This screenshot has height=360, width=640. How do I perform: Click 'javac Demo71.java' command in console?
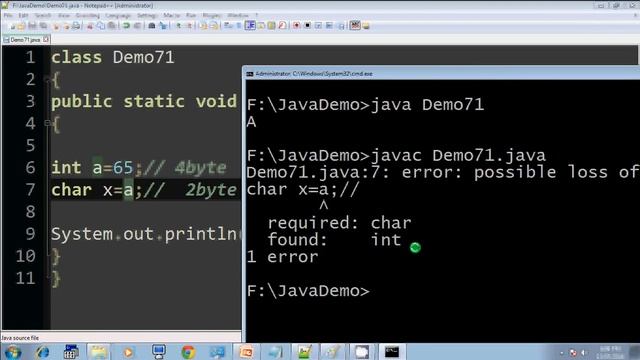point(458,156)
